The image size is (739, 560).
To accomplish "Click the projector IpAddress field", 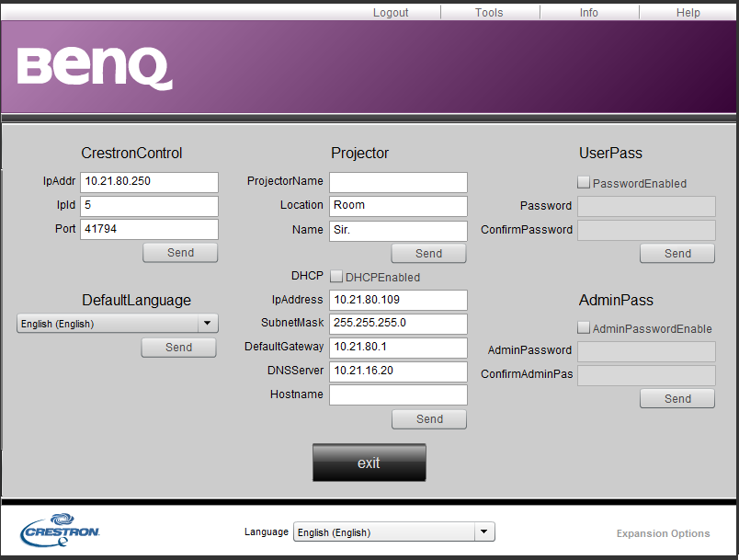I will (398, 301).
